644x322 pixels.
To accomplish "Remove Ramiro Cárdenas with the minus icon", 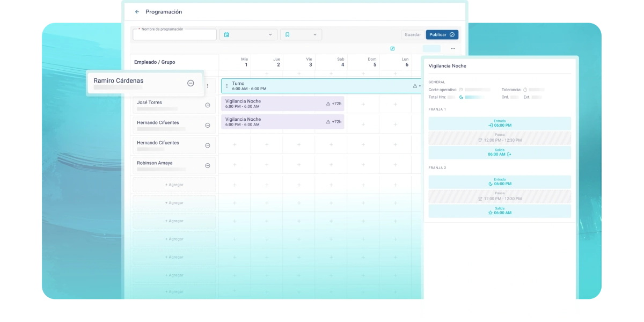I will pos(191,83).
